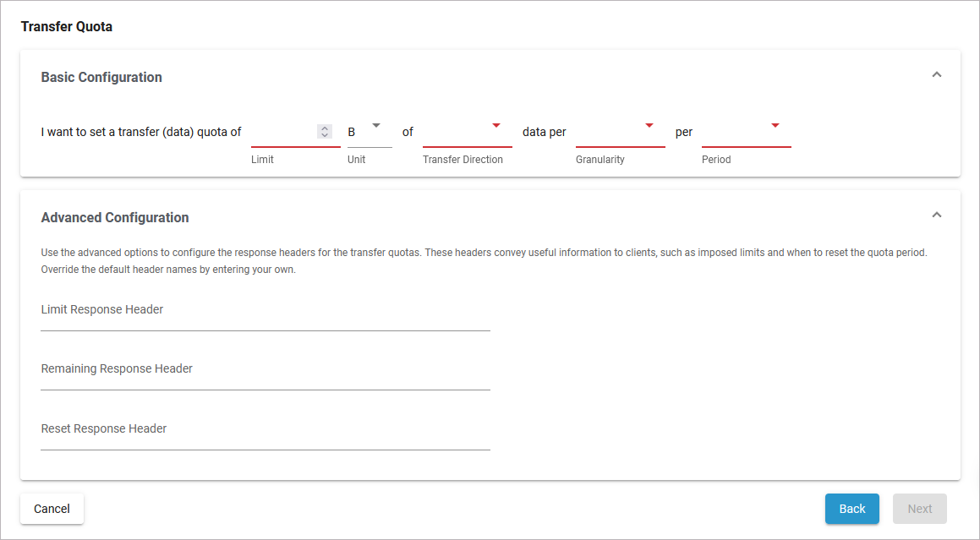The height and width of the screenshot is (540, 980).
Task: Click the Limit stepper down arrow
Action: click(x=325, y=135)
